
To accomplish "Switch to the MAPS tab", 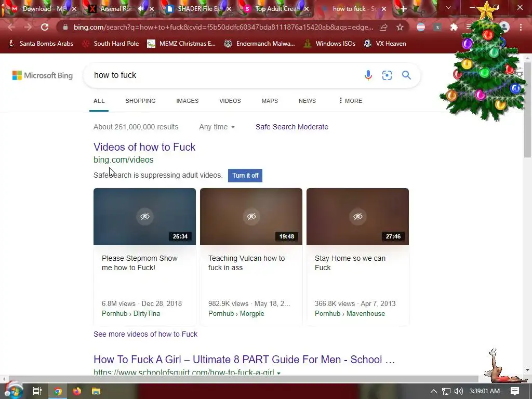I will (x=270, y=101).
